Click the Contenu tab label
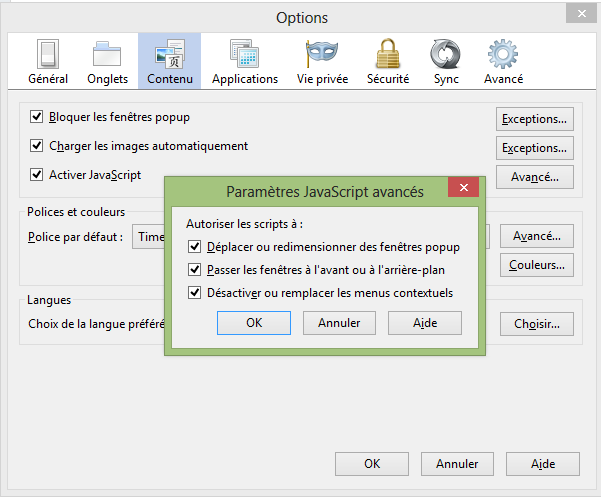The width and height of the screenshot is (601, 497). [170, 79]
